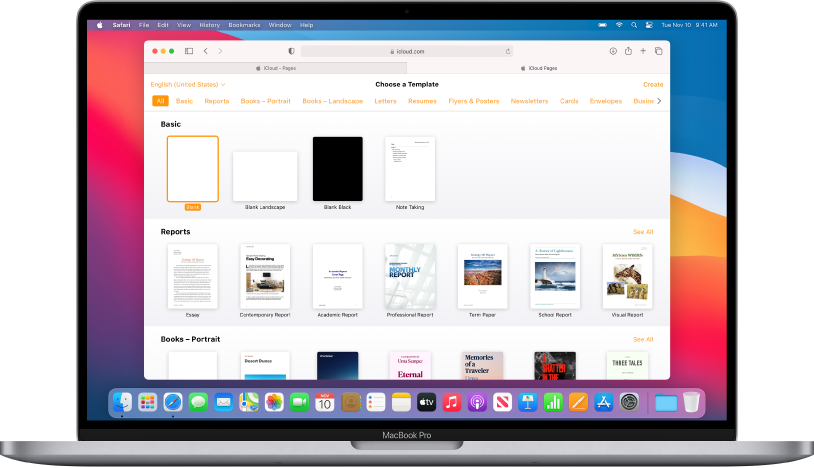The image size is (814, 468).
Task: Select the Envelopes template category
Action: [x=605, y=101]
